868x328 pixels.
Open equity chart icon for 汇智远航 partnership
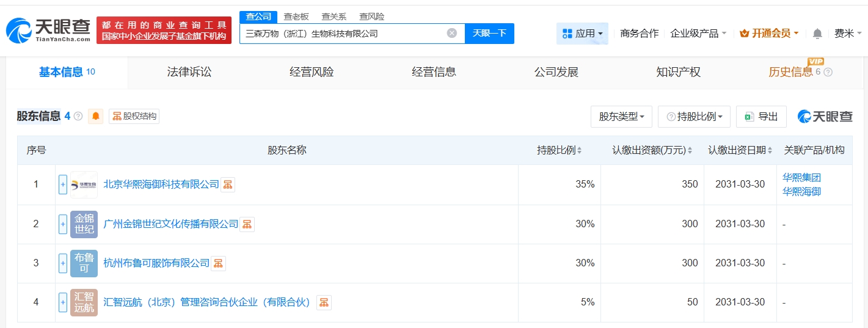point(324,302)
